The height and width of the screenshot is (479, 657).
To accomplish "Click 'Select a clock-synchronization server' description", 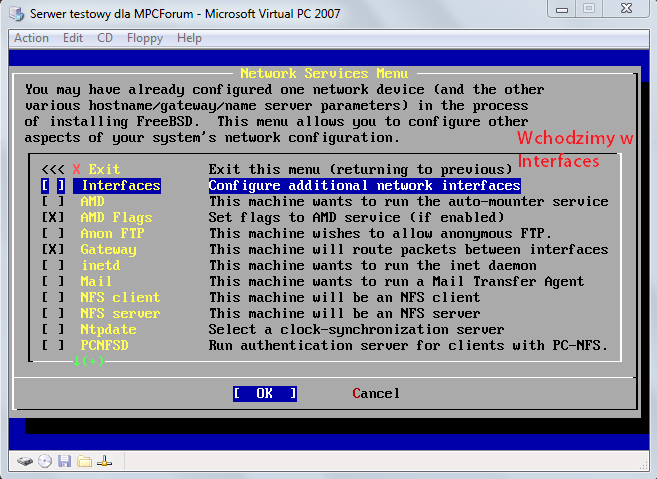I will click(x=356, y=329).
